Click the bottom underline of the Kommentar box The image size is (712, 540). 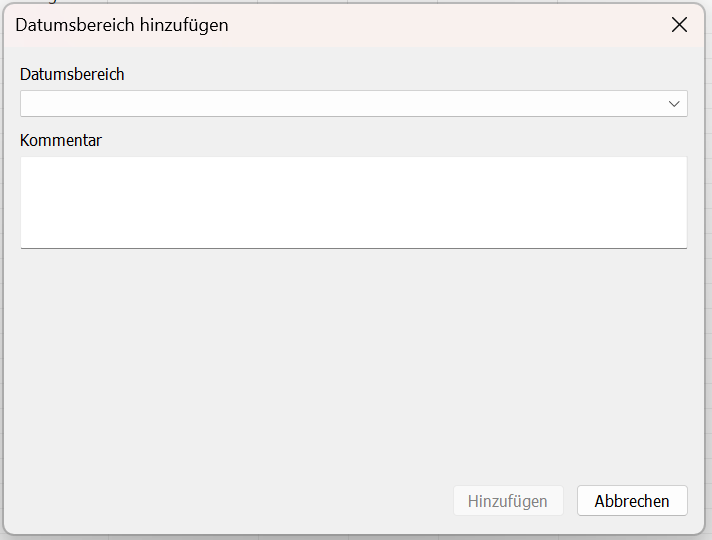[354, 248]
